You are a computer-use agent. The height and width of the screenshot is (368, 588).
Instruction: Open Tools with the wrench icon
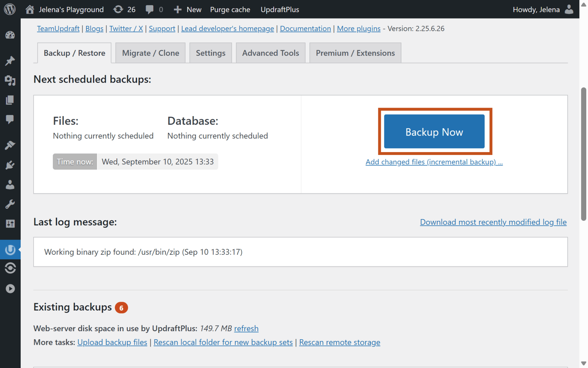coord(10,204)
